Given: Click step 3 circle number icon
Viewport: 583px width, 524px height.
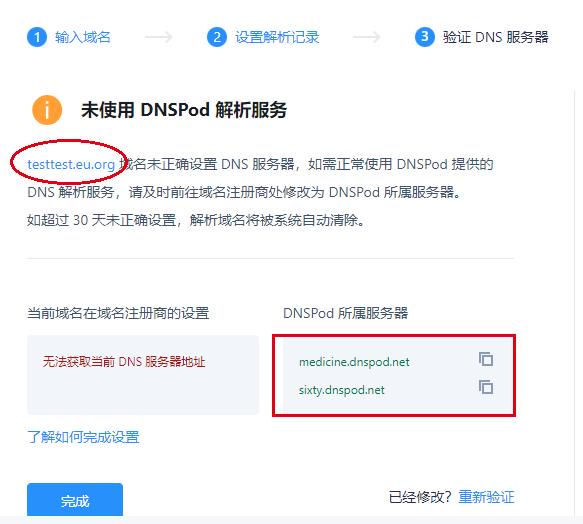Looking at the screenshot, I should click(425, 37).
